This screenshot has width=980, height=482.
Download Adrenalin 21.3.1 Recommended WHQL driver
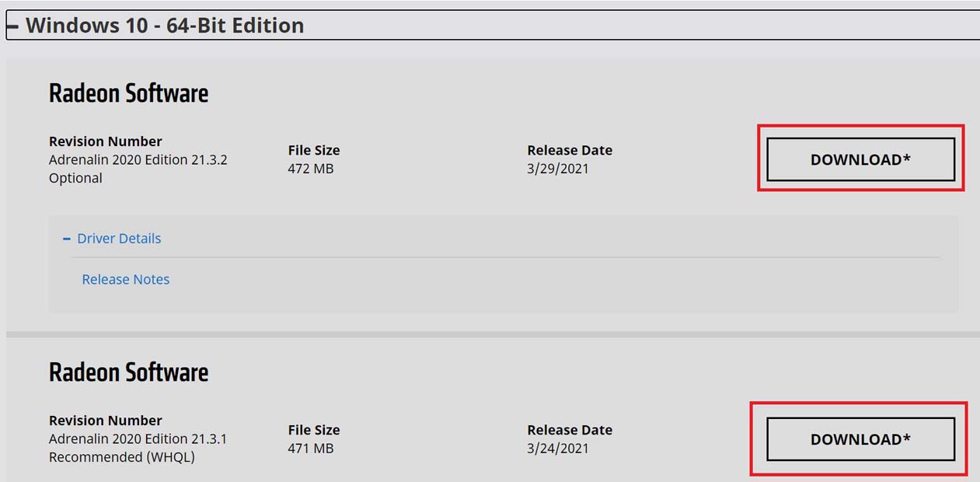pos(860,439)
